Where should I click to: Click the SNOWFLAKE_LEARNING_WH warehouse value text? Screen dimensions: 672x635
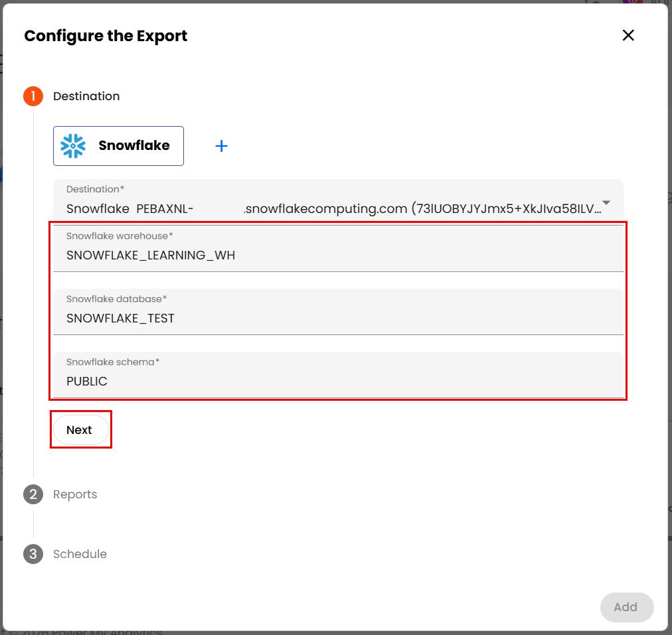[151, 255]
